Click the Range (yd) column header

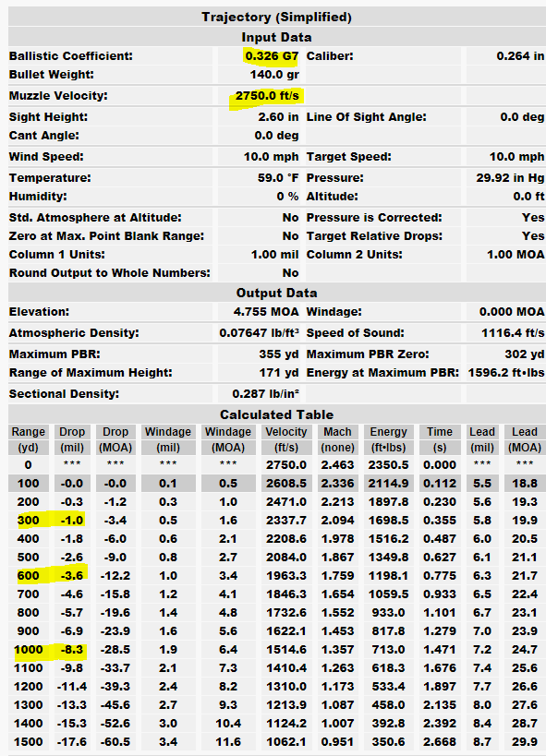pos(28,439)
